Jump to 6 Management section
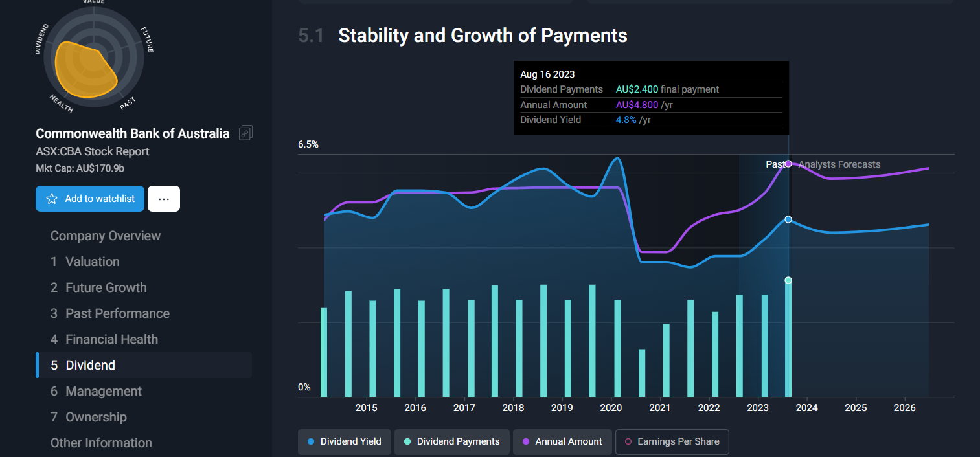Screen dimensions: 980x457 [x=96, y=391]
